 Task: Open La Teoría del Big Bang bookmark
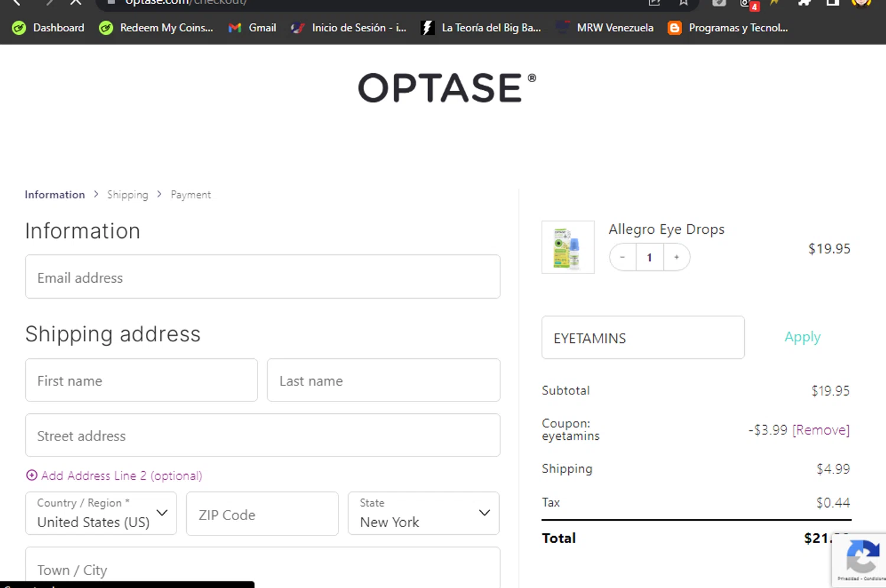(x=481, y=28)
